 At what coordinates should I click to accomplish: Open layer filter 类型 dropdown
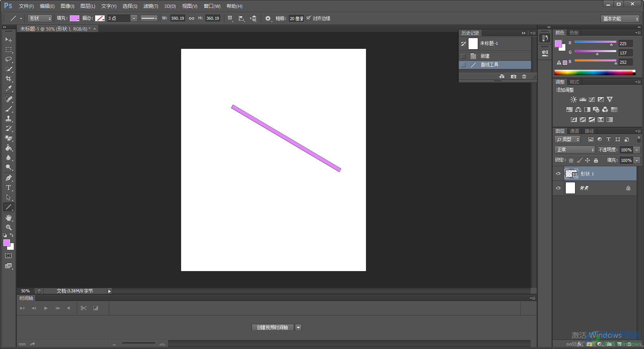coord(567,139)
